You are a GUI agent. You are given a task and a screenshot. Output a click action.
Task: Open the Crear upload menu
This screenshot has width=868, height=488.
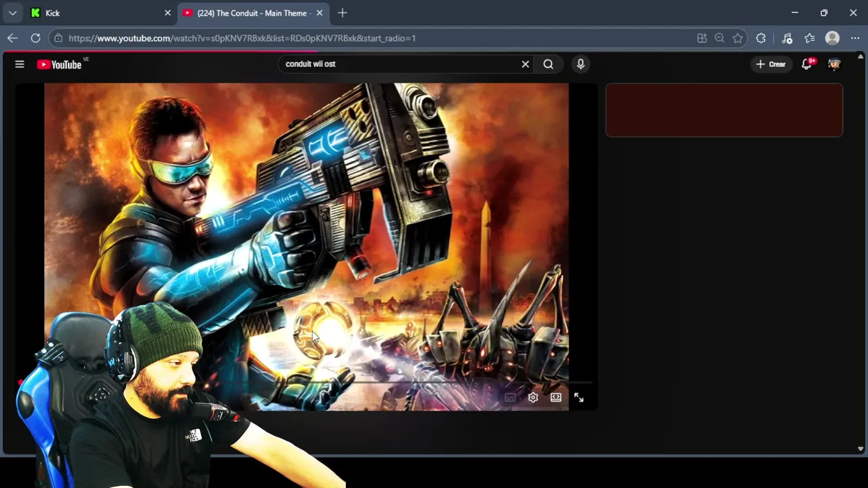click(770, 64)
